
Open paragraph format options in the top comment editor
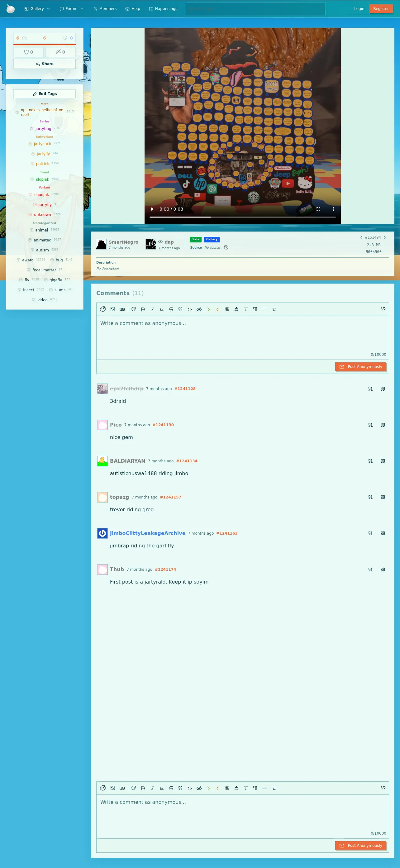coord(255,309)
